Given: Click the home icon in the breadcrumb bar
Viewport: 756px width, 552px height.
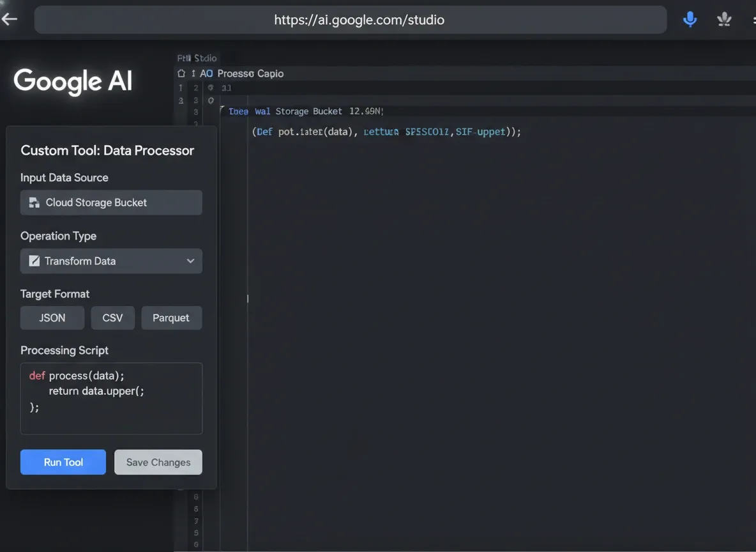Looking at the screenshot, I should pos(181,73).
